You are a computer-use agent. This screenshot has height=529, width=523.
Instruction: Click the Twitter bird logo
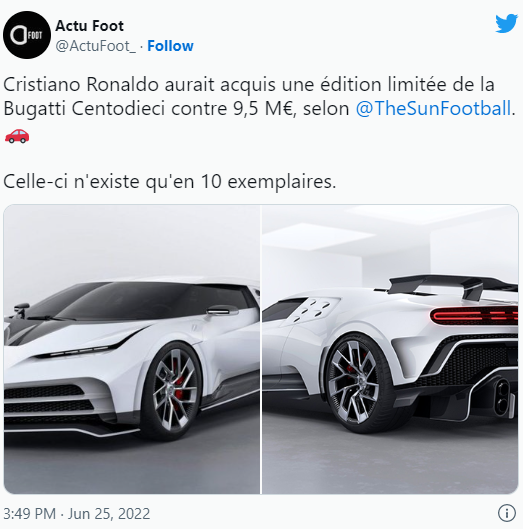(506, 23)
